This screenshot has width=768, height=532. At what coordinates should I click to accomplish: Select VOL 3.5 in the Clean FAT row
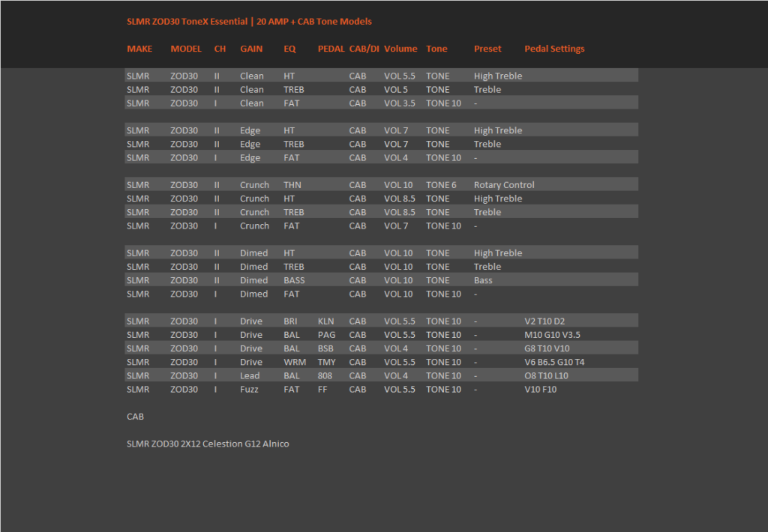[400, 103]
